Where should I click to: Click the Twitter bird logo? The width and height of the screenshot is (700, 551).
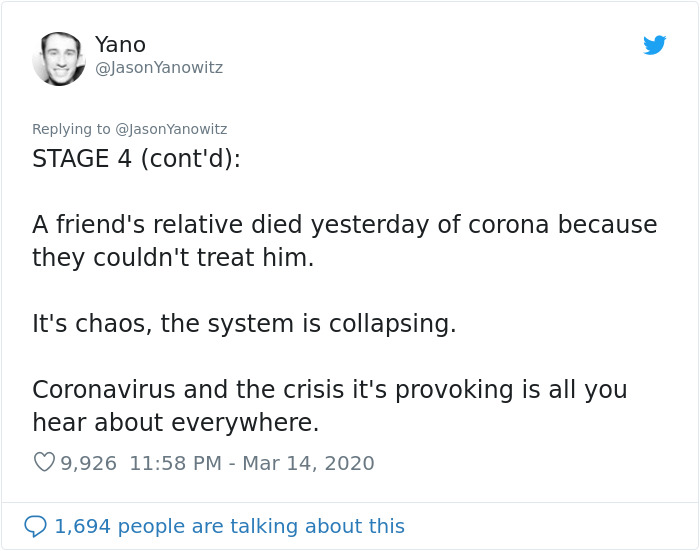pyautogui.click(x=655, y=45)
